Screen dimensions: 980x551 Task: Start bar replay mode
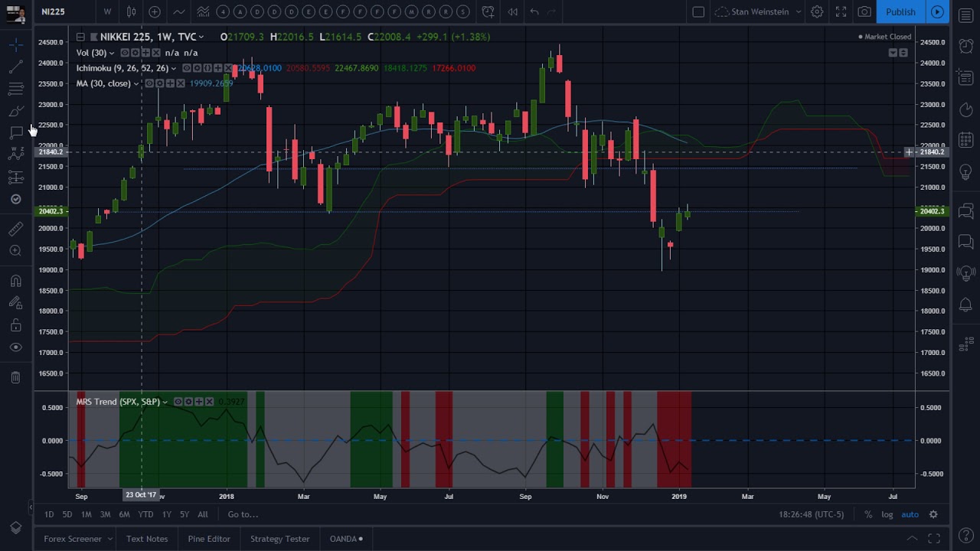coord(512,11)
